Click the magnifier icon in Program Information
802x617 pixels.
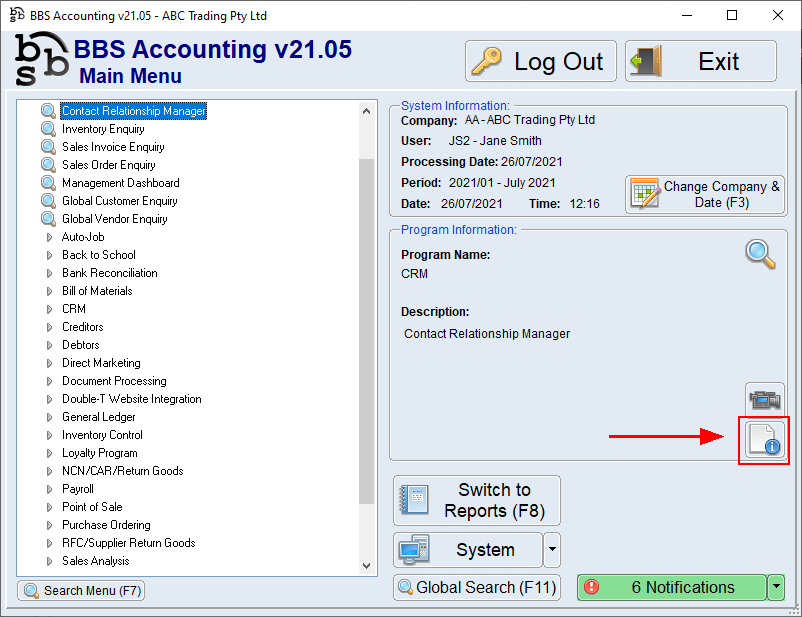[760, 254]
